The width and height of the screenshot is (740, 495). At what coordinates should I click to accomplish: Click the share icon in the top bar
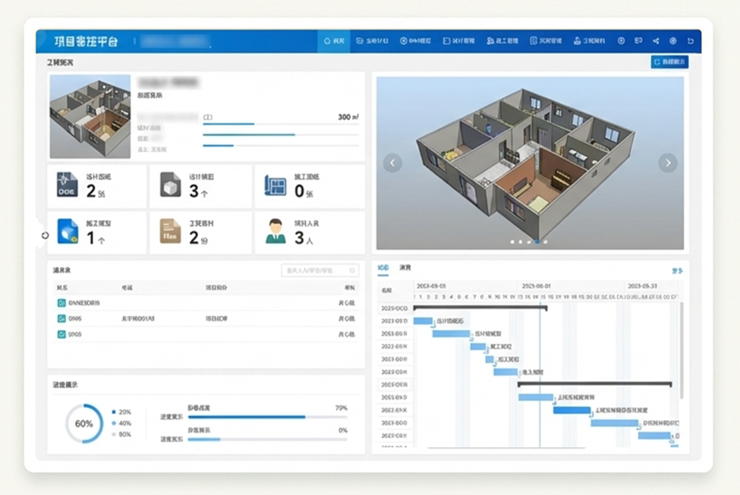pyautogui.click(x=656, y=41)
